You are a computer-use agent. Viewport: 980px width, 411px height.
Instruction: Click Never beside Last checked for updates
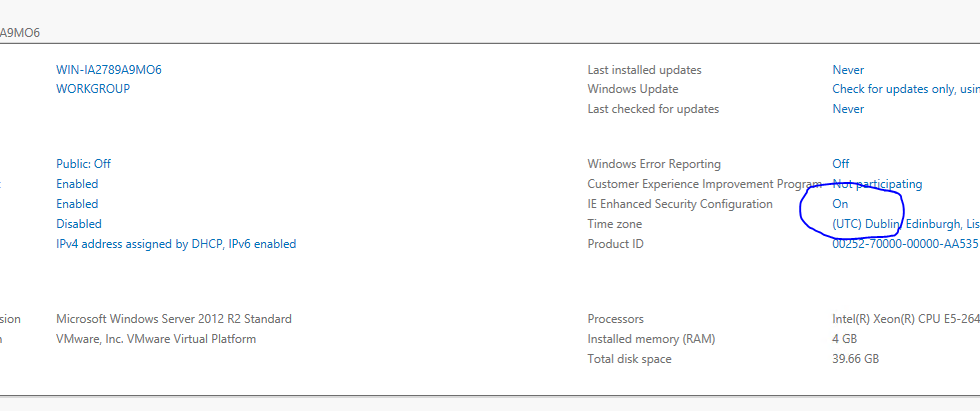(848, 109)
